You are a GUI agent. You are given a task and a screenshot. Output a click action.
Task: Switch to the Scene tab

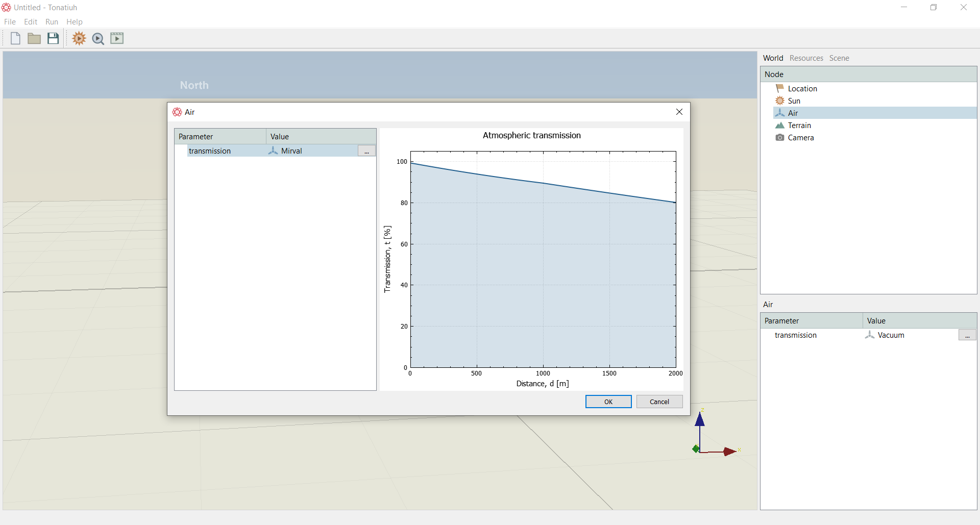(x=839, y=58)
